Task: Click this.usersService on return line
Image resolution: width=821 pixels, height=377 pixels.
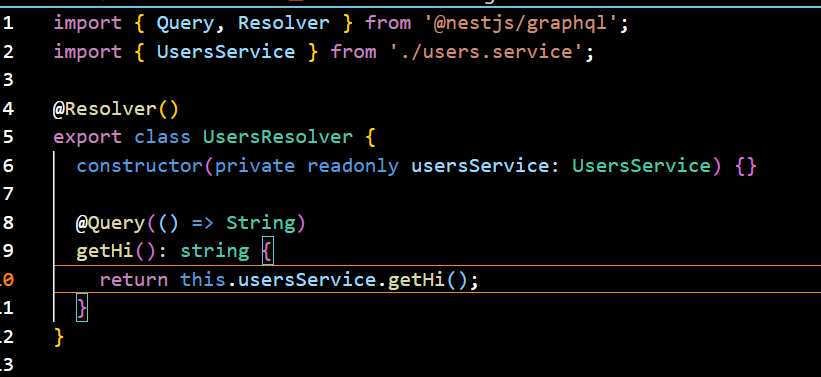Action: (279, 280)
